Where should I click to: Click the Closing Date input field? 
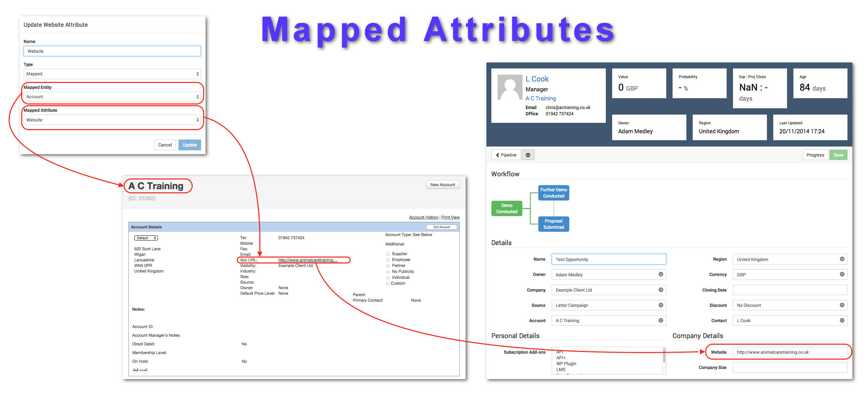coord(790,290)
